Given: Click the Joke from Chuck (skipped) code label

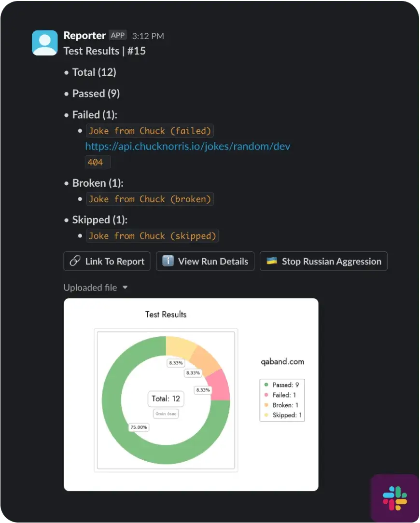Looking at the screenshot, I should [x=152, y=236].
